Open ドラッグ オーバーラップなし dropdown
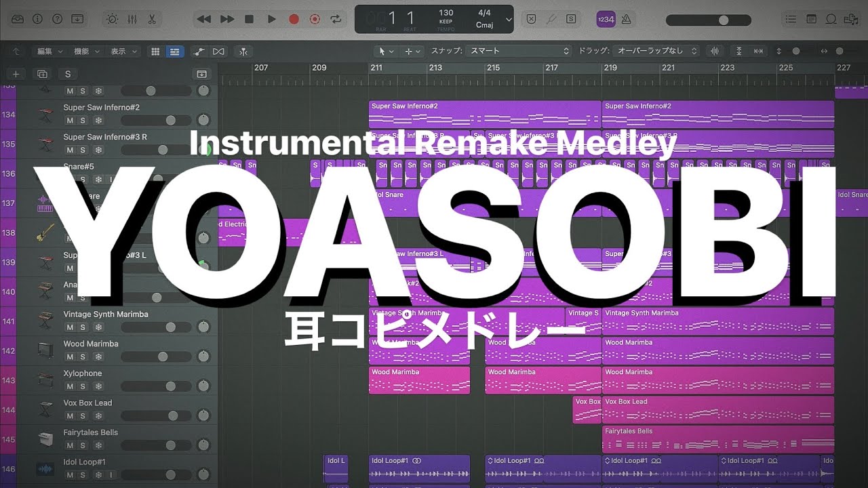This screenshot has width=868, height=488. point(655,51)
